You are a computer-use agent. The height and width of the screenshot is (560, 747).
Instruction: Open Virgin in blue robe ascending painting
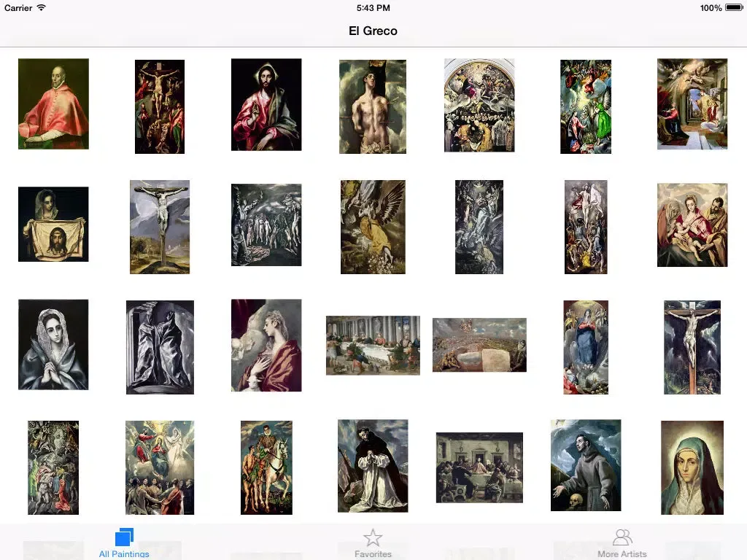coord(586,347)
